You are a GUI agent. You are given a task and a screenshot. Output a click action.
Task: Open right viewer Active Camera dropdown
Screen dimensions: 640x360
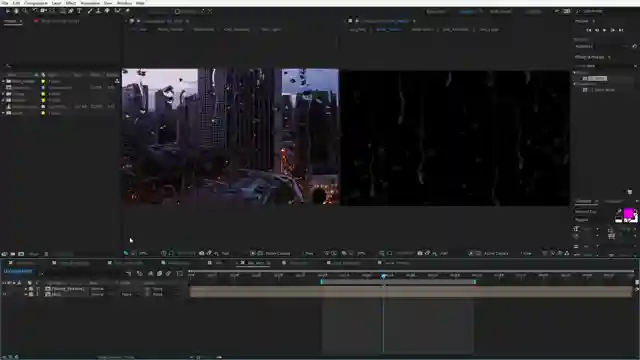click(x=496, y=253)
